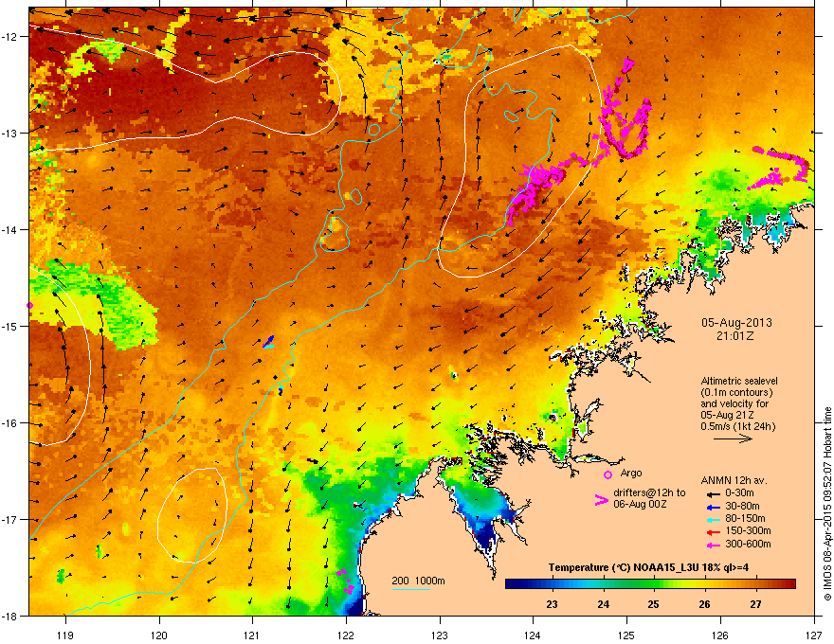Click the '30-80m' depth label
Viewport: 834px width, 644px height.
(x=742, y=507)
